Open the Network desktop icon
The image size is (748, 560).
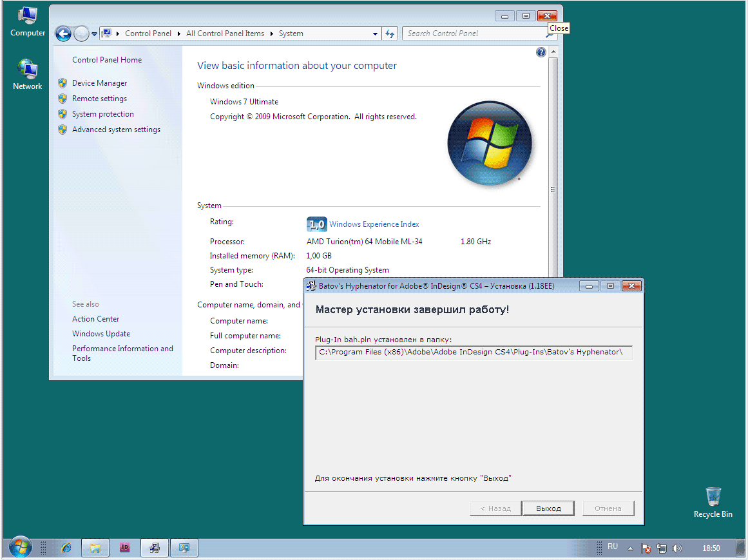tap(27, 74)
